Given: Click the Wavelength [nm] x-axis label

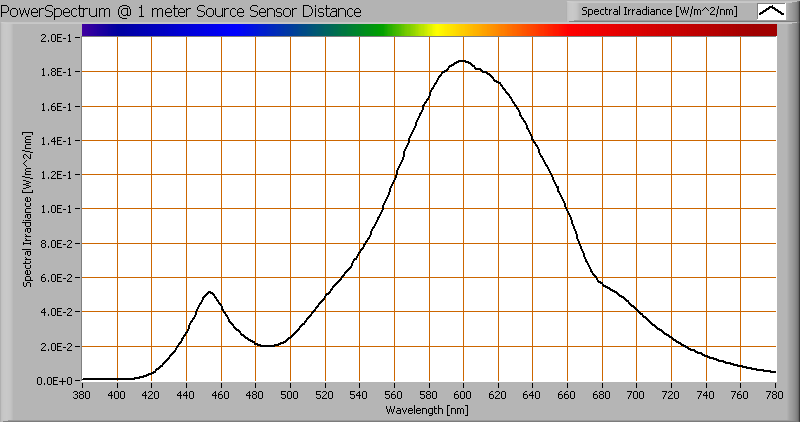Looking at the screenshot, I should tap(429, 410).
